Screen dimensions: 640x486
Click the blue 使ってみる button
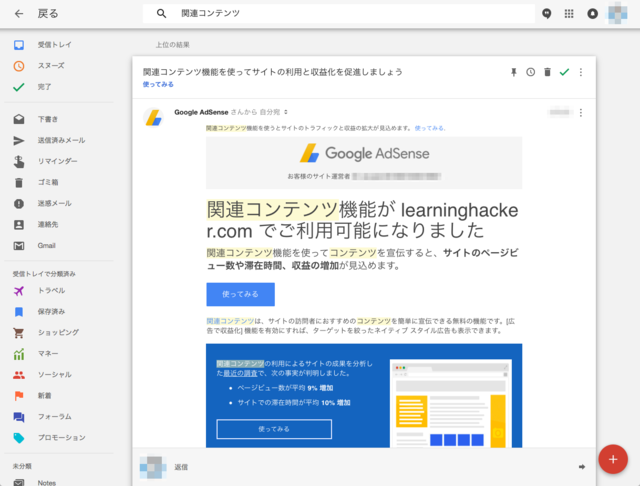[x=240, y=294]
